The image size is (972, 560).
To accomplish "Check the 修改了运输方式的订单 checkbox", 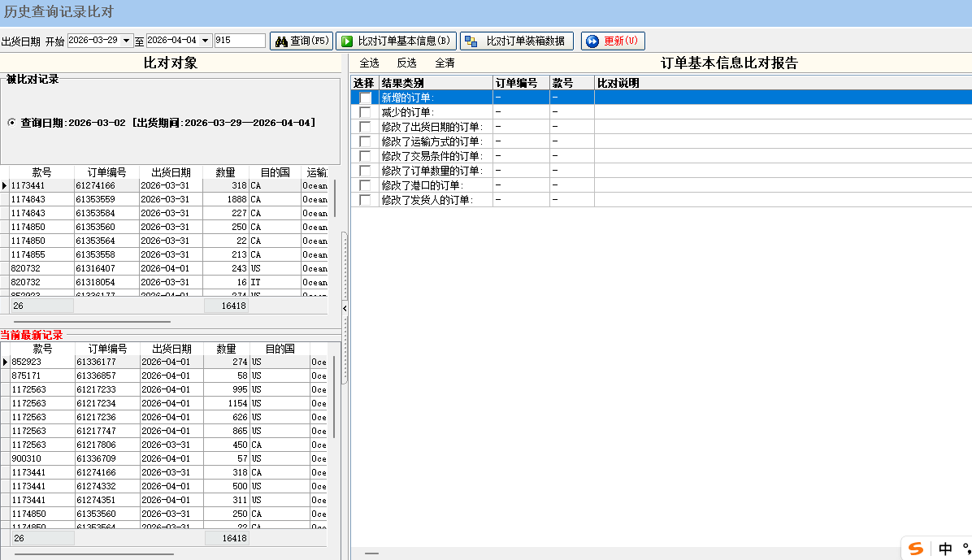I will (365, 141).
